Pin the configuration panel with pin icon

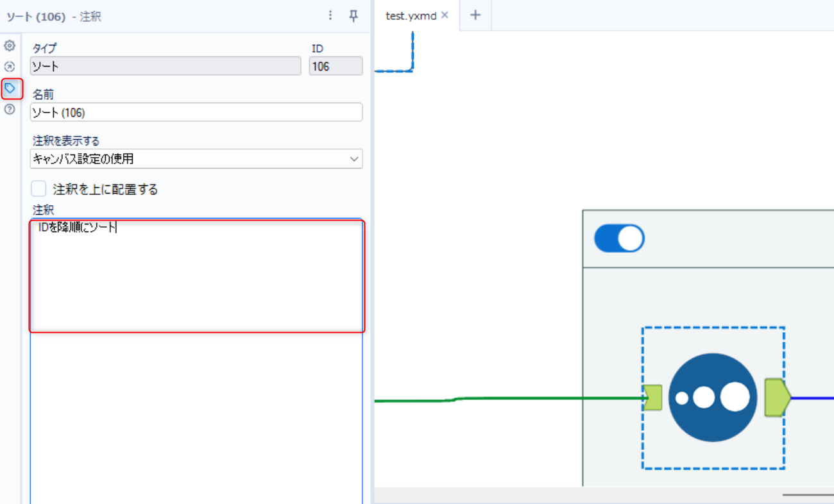pyautogui.click(x=353, y=16)
